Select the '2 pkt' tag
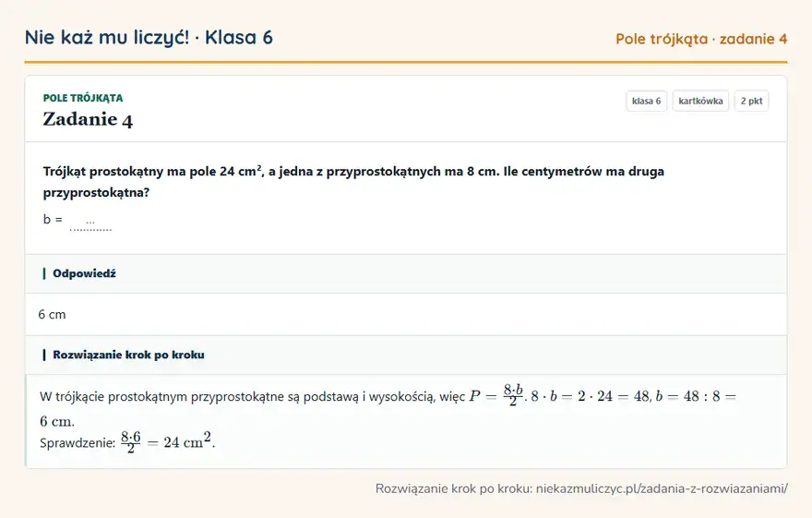The width and height of the screenshot is (812, 518). 751,101
